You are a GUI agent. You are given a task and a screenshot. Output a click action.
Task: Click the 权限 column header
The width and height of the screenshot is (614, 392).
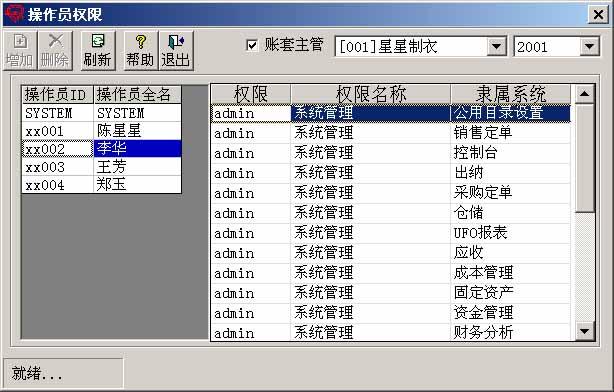click(251, 94)
